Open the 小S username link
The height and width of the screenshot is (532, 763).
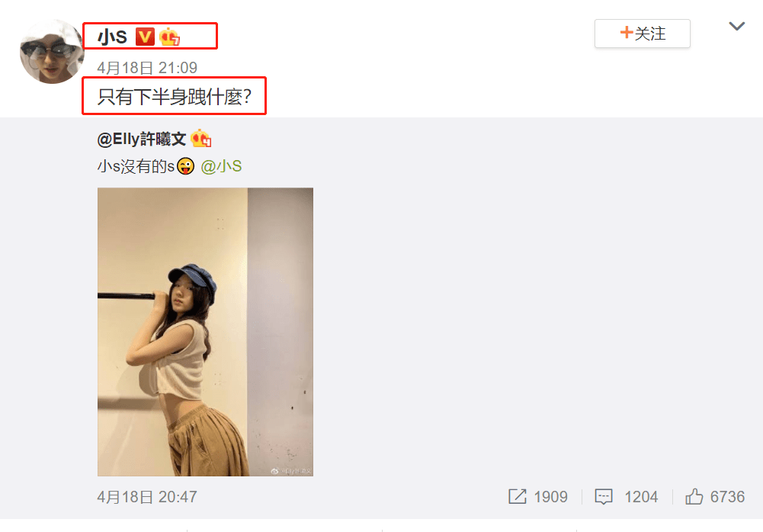coord(112,37)
